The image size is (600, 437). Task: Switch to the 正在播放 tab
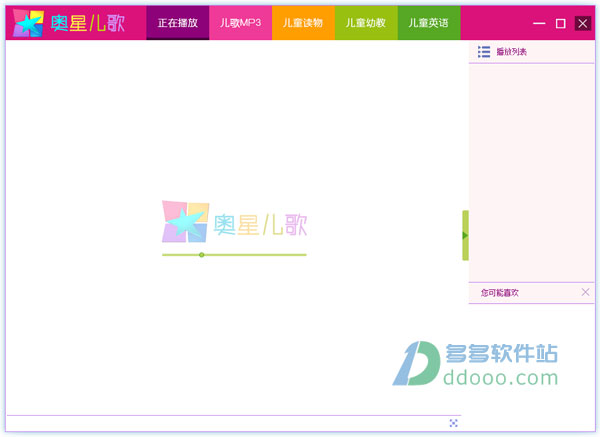coord(178,23)
